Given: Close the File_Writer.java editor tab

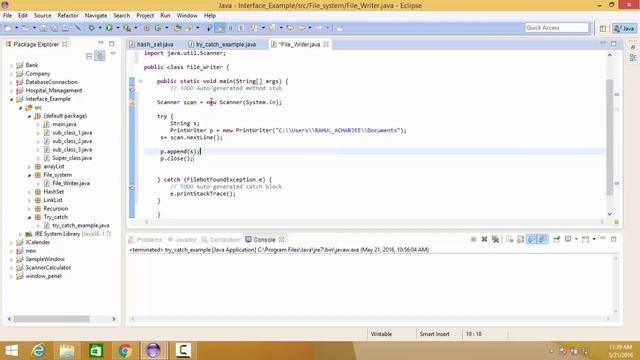Looking at the screenshot, I should point(326,44).
